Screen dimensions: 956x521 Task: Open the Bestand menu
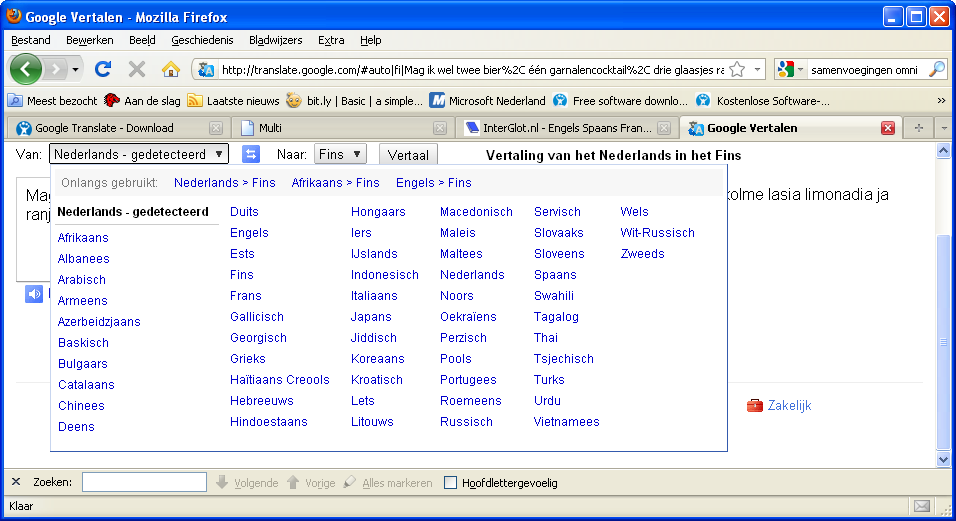(30, 40)
